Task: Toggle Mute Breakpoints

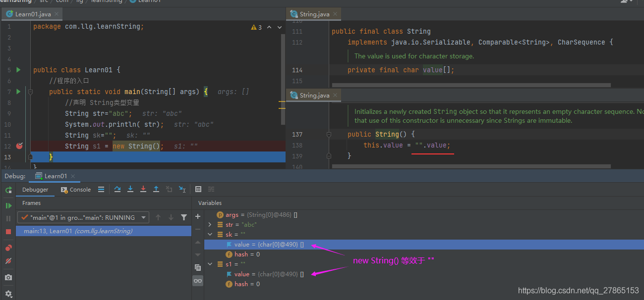Action: click(x=8, y=261)
